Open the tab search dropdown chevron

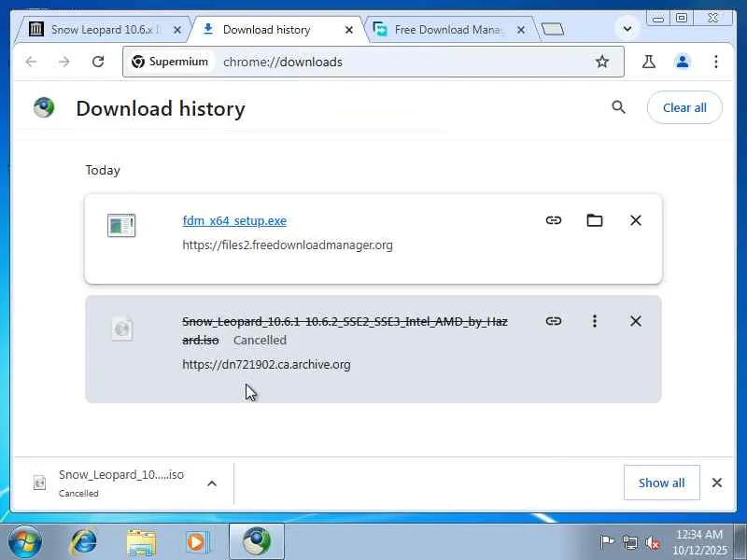click(x=627, y=29)
